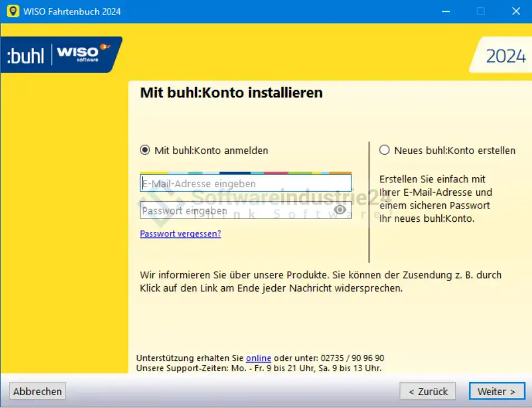Viewport: 532px width, 408px height.
Task: Click the new account description text
Action: 435,199
